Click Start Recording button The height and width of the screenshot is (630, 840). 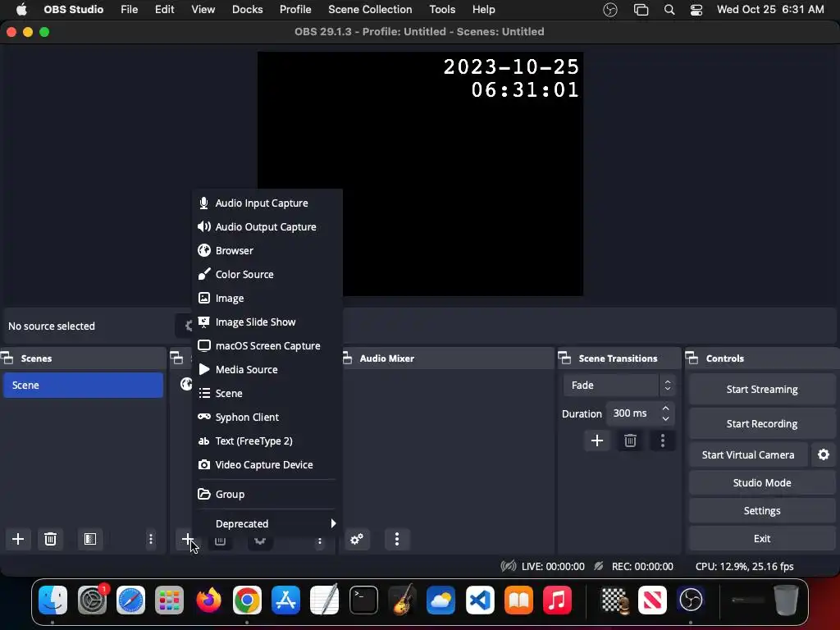click(762, 424)
